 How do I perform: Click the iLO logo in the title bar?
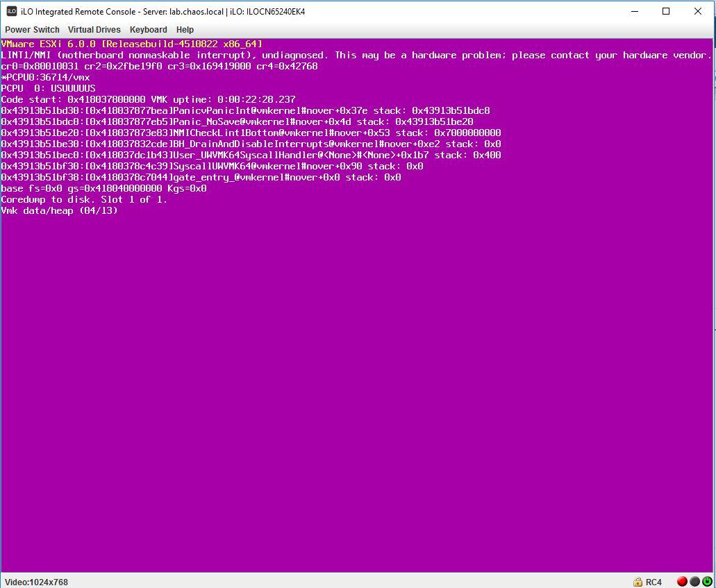12,11
